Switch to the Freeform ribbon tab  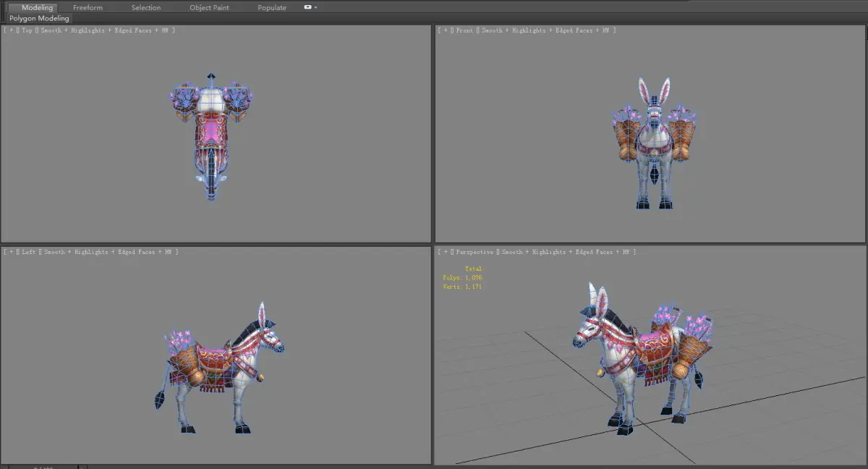[x=88, y=7]
